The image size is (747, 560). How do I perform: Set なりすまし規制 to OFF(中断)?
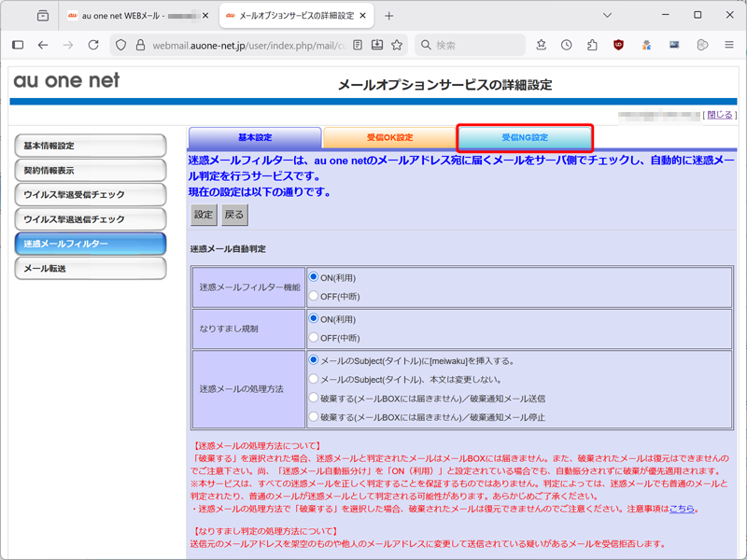pos(314,337)
